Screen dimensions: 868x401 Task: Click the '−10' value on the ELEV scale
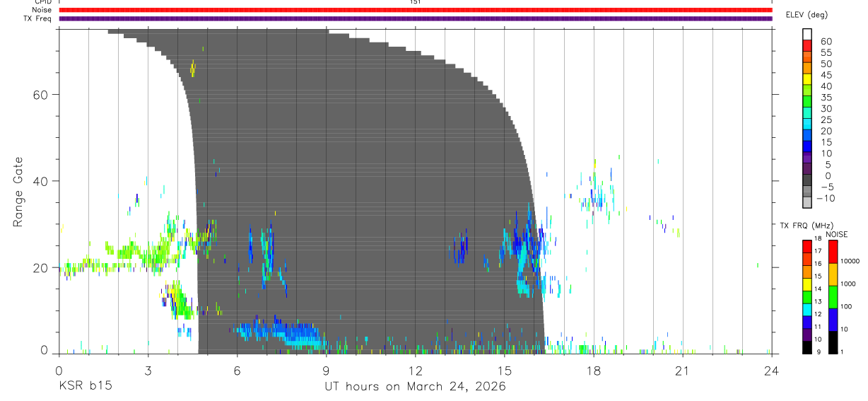tap(826, 199)
